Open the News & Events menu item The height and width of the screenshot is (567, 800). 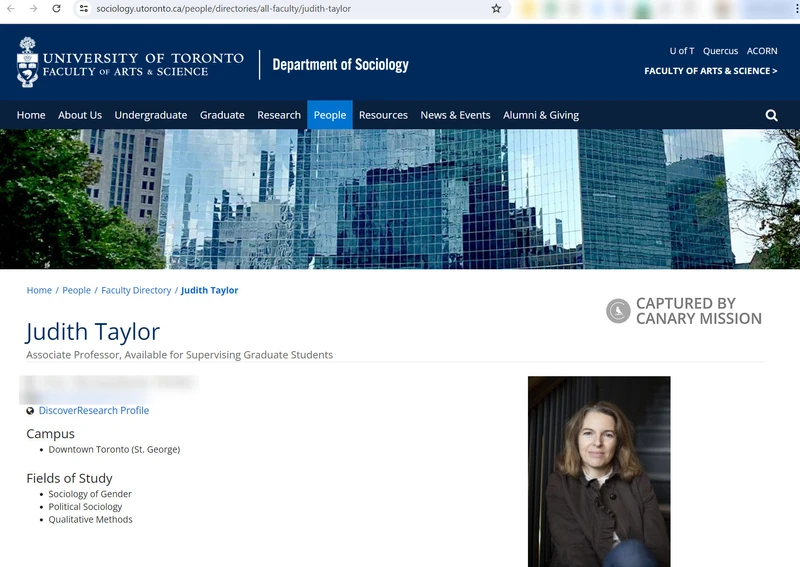[455, 115]
